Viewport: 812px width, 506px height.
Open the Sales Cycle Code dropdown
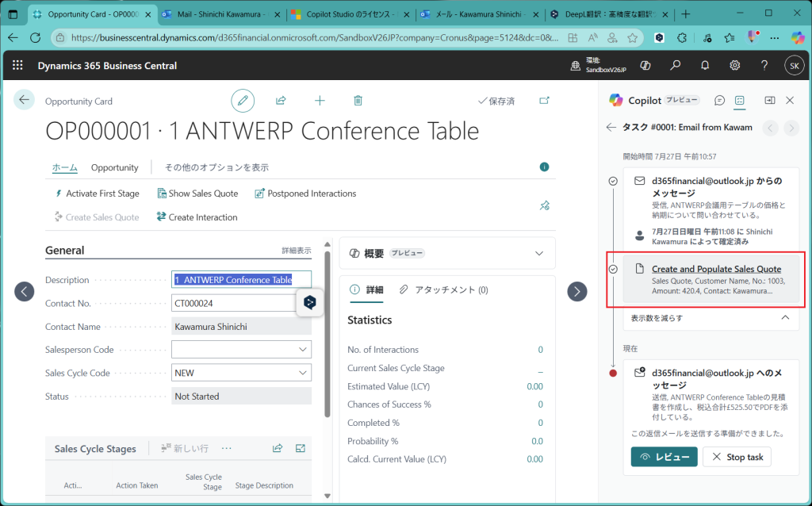pos(303,373)
